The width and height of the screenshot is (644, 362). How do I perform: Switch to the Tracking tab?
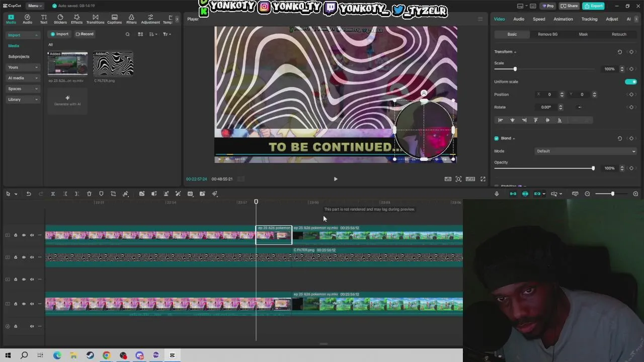pos(589,19)
